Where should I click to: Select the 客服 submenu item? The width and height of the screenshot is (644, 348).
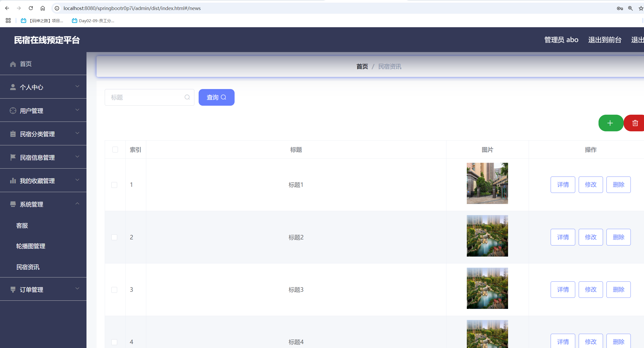click(22, 225)
